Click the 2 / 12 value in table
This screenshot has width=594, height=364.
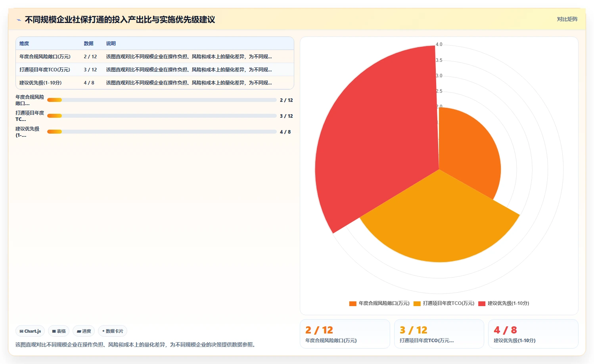(x=90, y=57)
